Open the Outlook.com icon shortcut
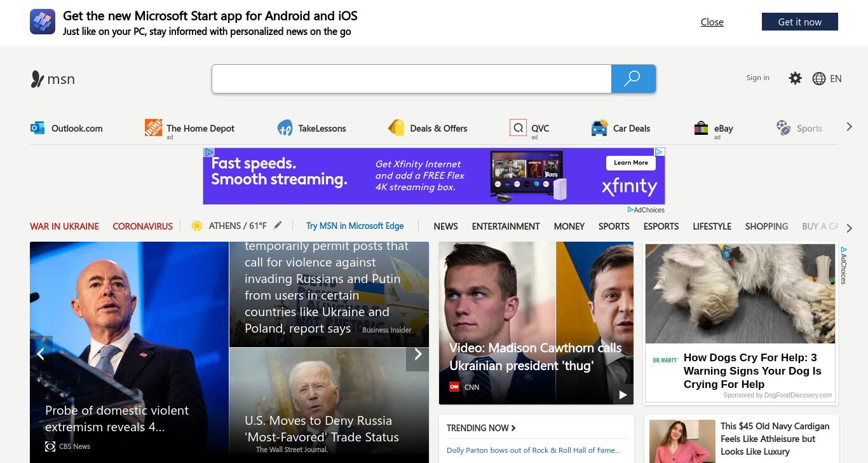This screenshot has height=463, width=868. pos(37,128)
